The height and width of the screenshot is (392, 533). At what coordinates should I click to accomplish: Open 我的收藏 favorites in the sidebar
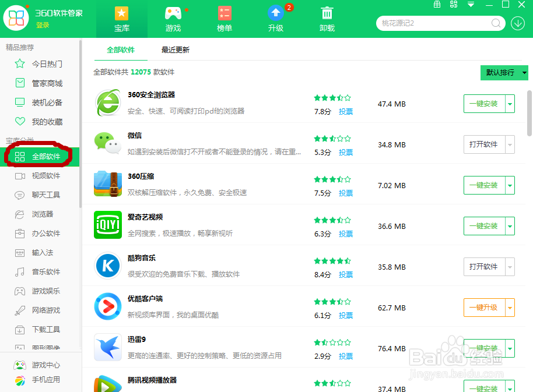click(x=40, y=122)
